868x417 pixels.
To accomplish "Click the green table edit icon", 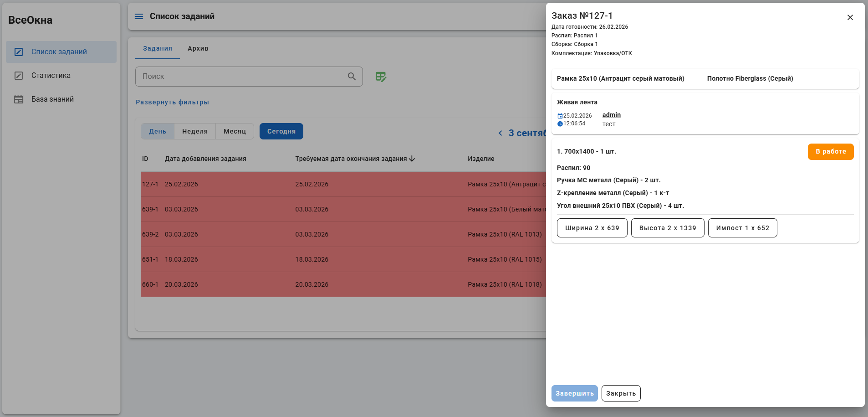I will (381, 77).
